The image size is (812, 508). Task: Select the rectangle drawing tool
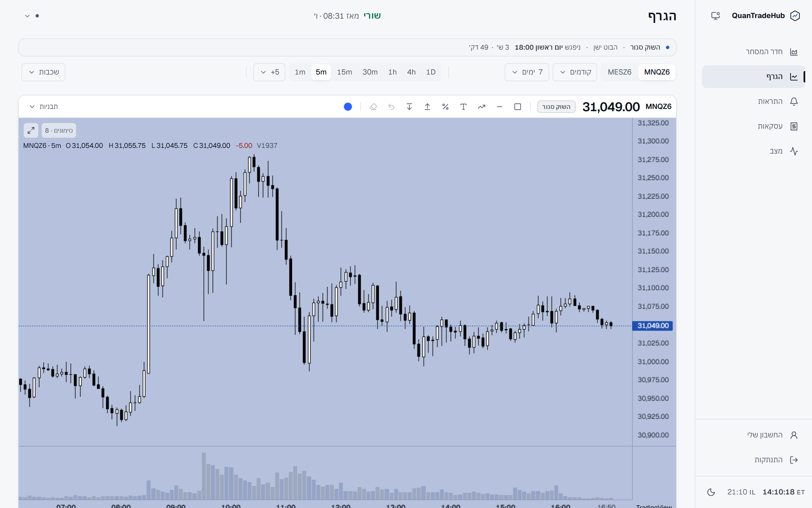tap(517, 107)
